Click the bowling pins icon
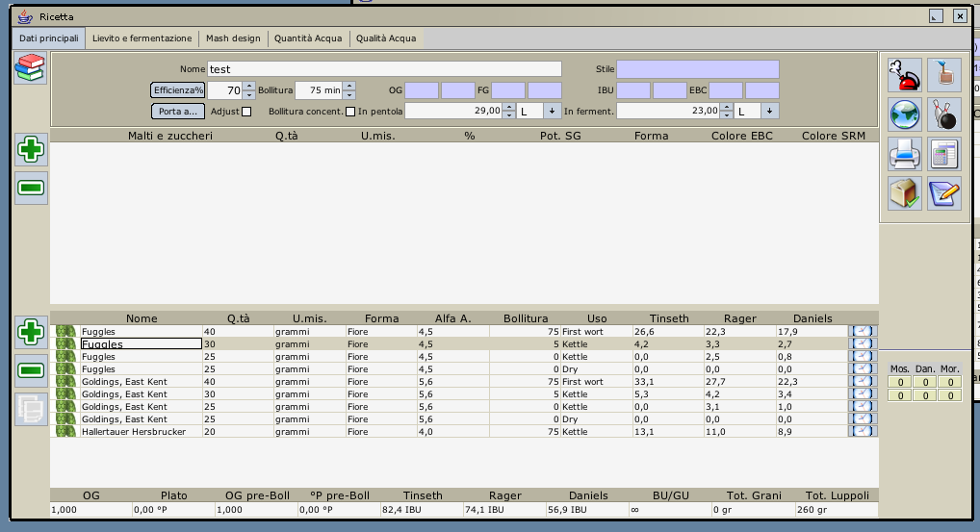 coord(943,114)
